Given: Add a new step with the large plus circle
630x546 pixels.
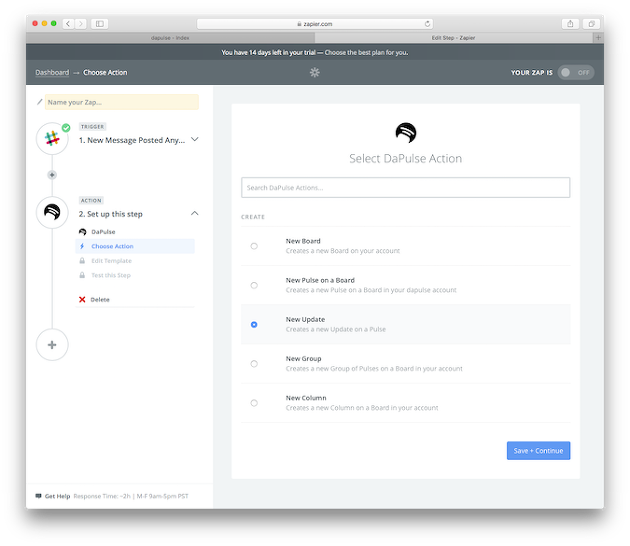Looking at the screenshot, I should pyautogui.click(x=52, y=345).
